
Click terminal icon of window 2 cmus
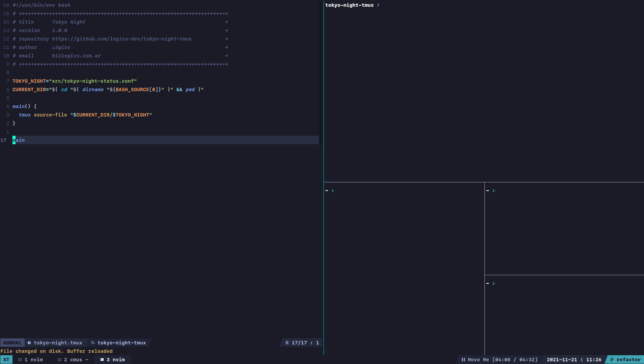click(60, 360)
